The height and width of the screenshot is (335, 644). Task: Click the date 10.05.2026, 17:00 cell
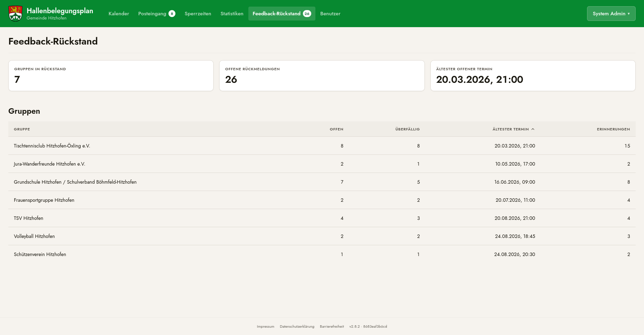coord(515,164)
